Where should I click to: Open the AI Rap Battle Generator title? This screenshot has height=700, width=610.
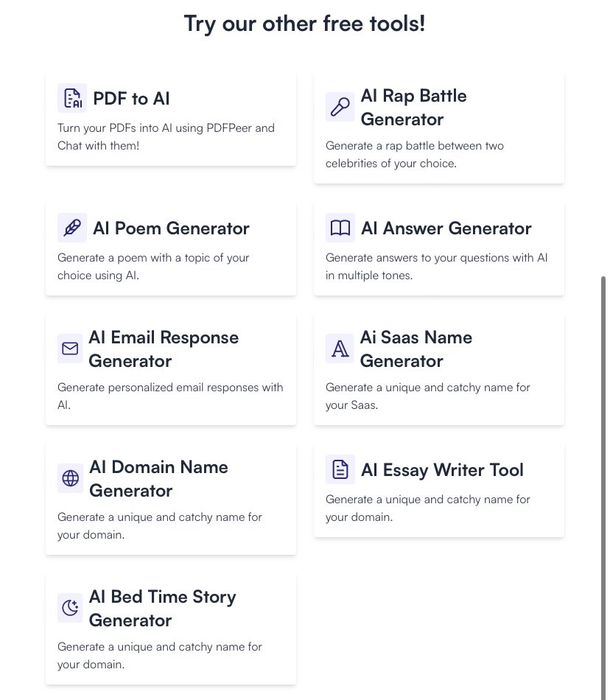click(413, 108)
